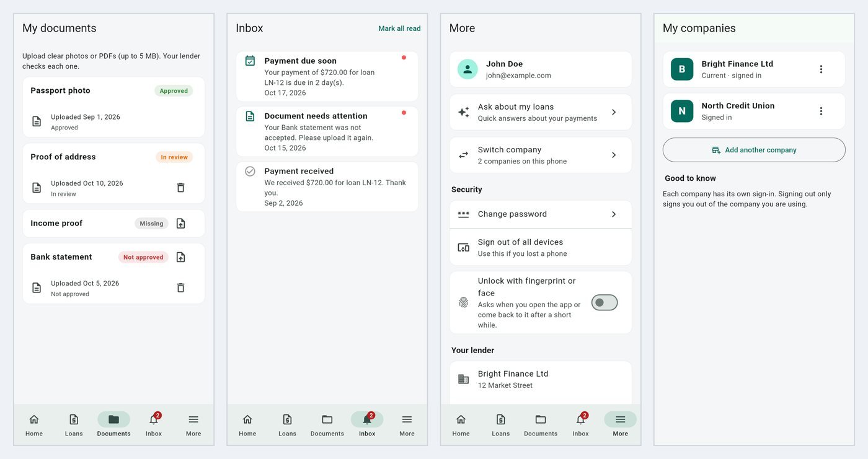The height and width of the screenshot is (459, 868).
Task: Click the Document needs attention file icon
Action: coord(250,116)
